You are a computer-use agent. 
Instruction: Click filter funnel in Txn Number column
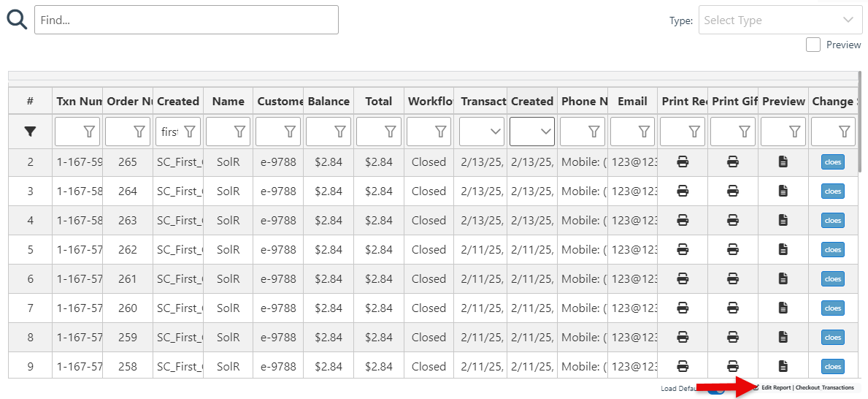(x=89, y=132)
